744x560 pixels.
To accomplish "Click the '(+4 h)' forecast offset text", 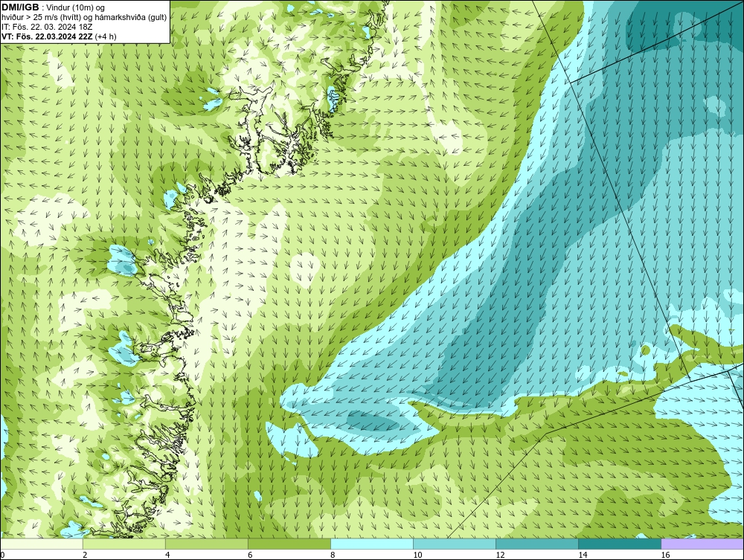I will click(106, 36).
